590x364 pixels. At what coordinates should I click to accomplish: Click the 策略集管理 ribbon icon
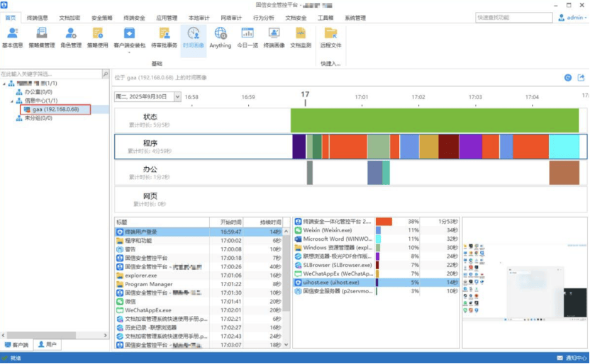click(x=41, y=36)
